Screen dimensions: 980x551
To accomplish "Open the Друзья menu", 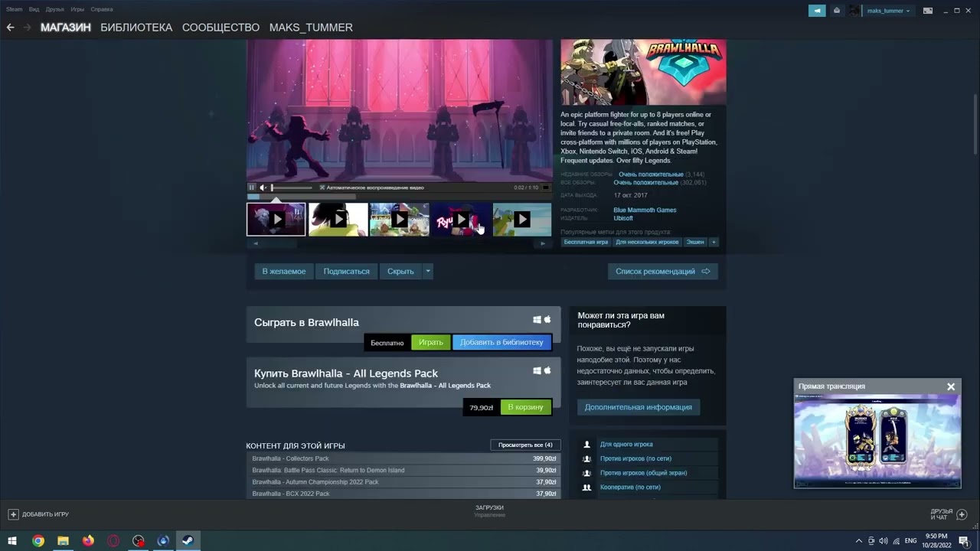I will [54, 9].
